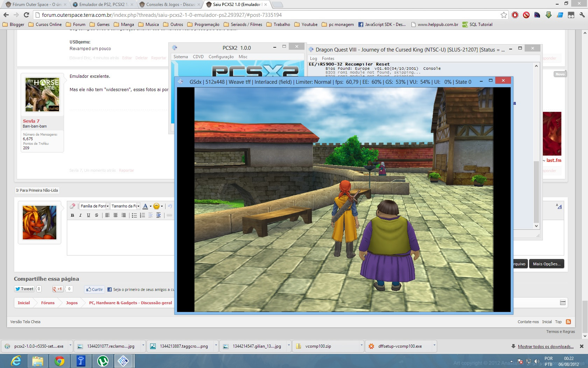Screen dimensions: 588x368
Task: Click Mostrar todos os downloads link
Action: tap(546, 346)
